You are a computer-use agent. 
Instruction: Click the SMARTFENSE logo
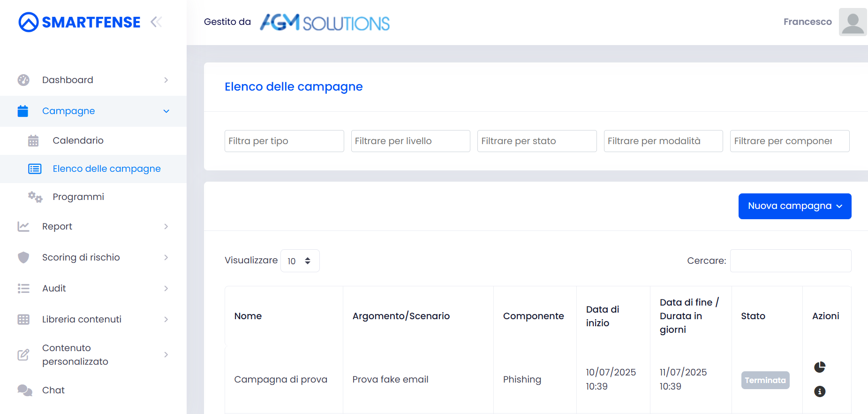pyautogui.click(x=80, y=22)
